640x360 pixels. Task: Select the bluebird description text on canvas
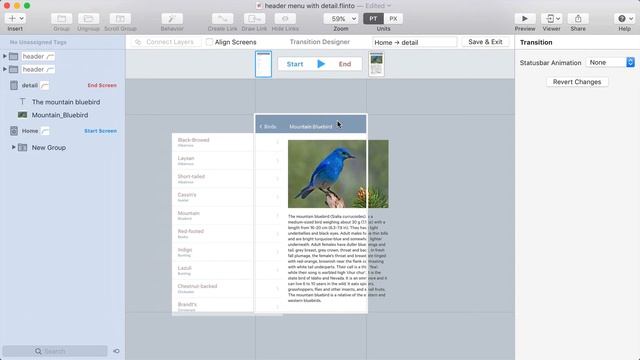[x=338, y=258]
